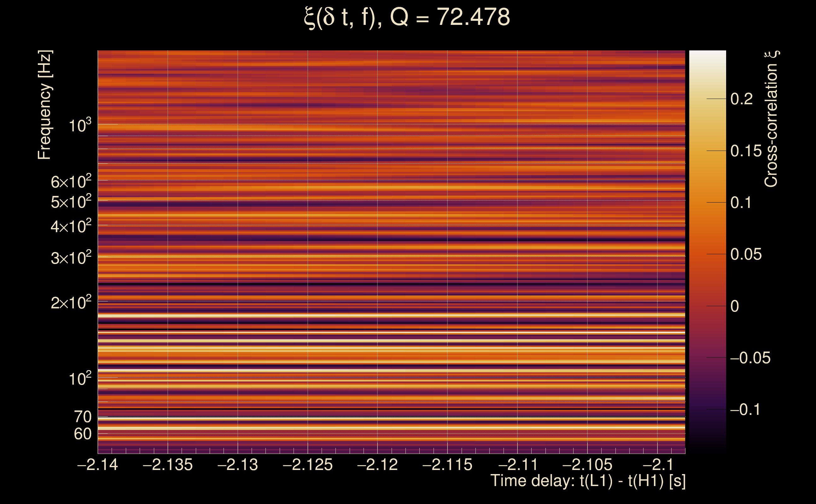
Task: Click the colorbar tick label 0
Action: click(735, 306)
